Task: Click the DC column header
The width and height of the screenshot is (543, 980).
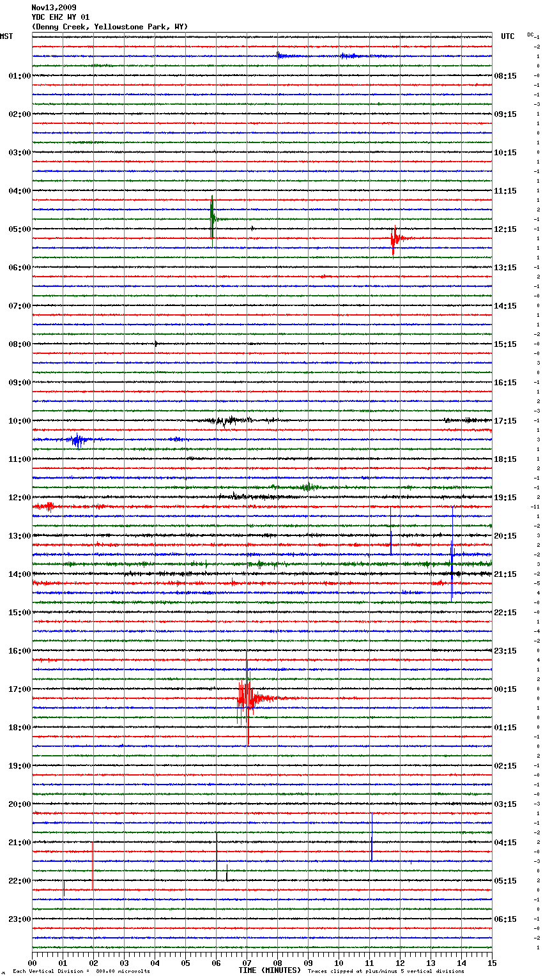Action: [x=530, y=34]
